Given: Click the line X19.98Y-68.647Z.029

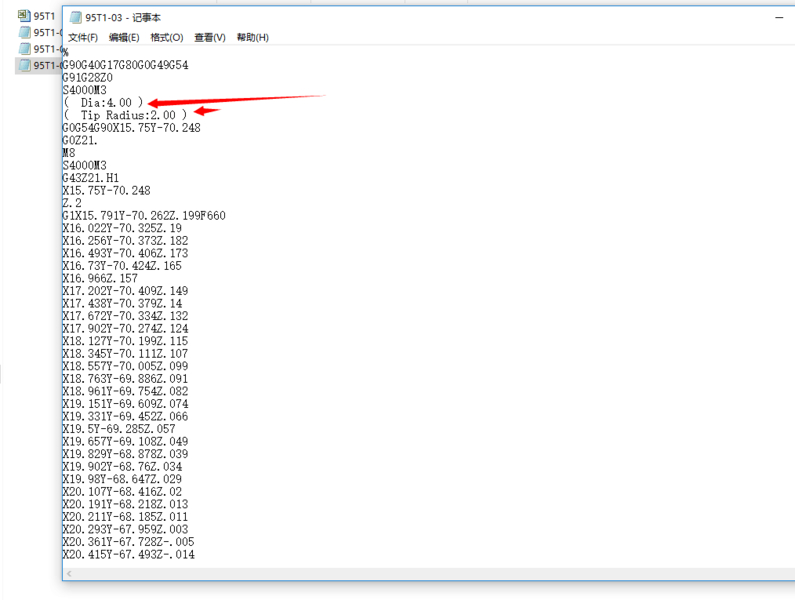Looking at the screenshot, I should [x=122, y=479].
